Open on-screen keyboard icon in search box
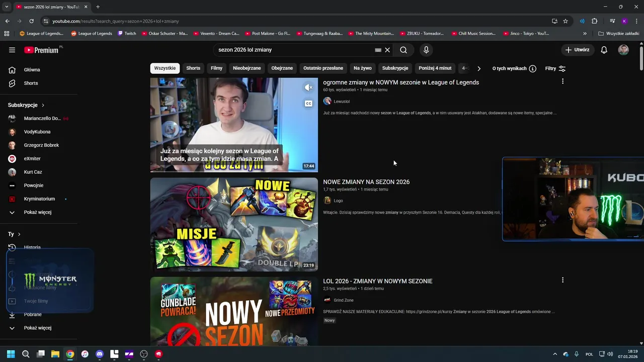Image resolution: width=644 pixels, height=362 pixels. tap(378, 50)
